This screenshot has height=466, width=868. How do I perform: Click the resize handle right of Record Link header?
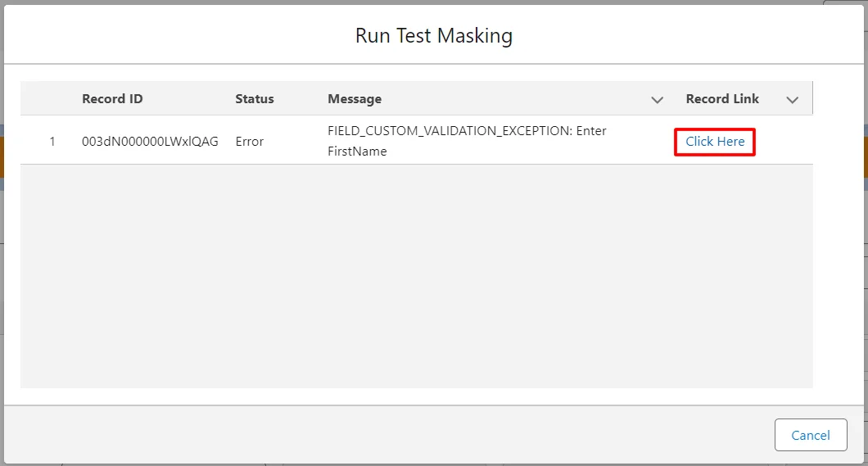[x=812, y=99]
